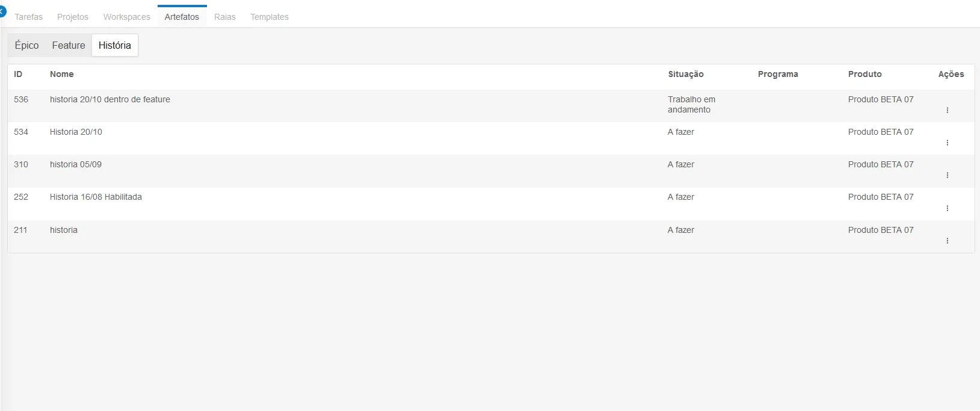Click 'A fazer' status of story 534
This screenshot has width=980, height=411.
click(681, 132)
